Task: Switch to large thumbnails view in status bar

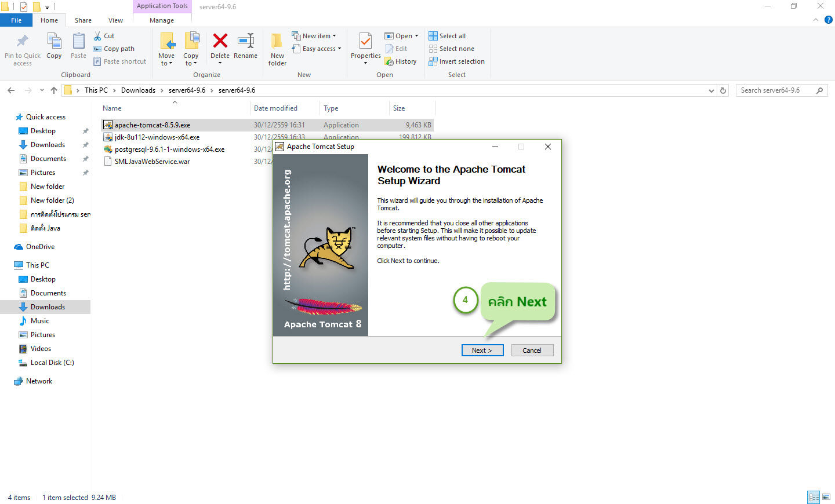Action: point(826,497)
